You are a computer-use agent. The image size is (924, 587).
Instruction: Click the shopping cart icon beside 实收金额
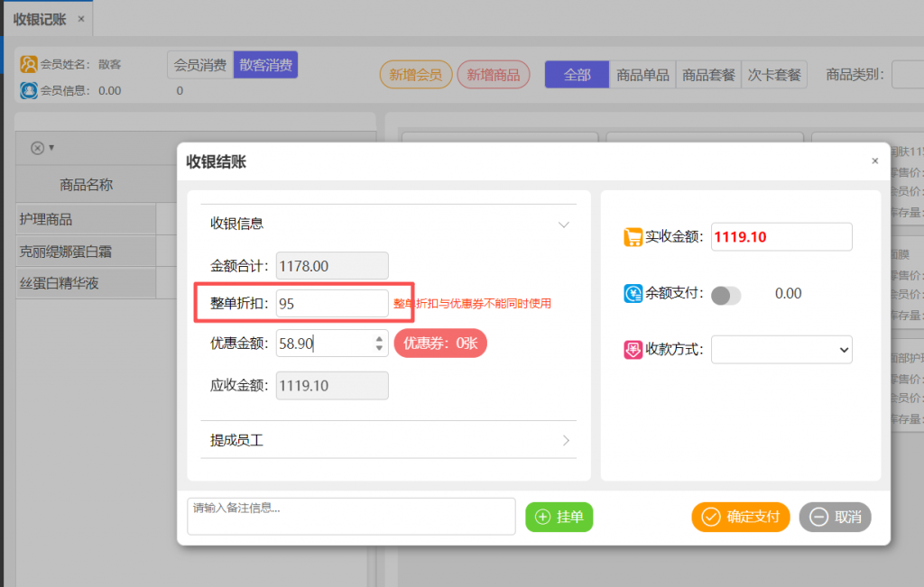click(632, 237)
